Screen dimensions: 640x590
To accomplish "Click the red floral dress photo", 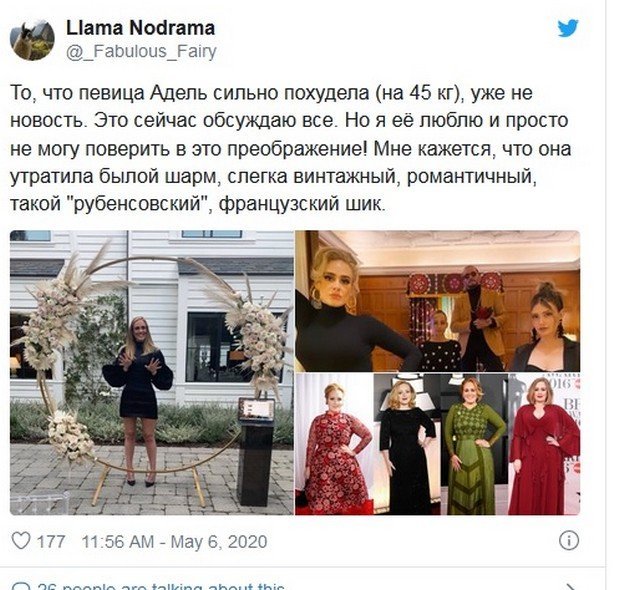I will click(x=334, y=444).
